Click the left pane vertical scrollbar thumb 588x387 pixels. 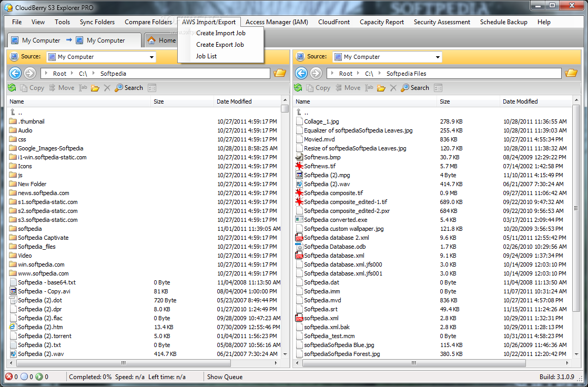click(285, 109)
